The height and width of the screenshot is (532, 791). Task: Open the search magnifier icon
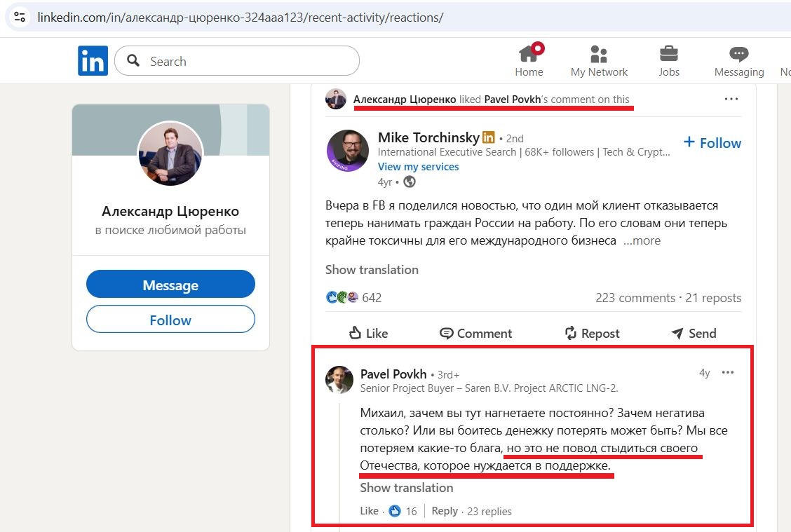133,61
